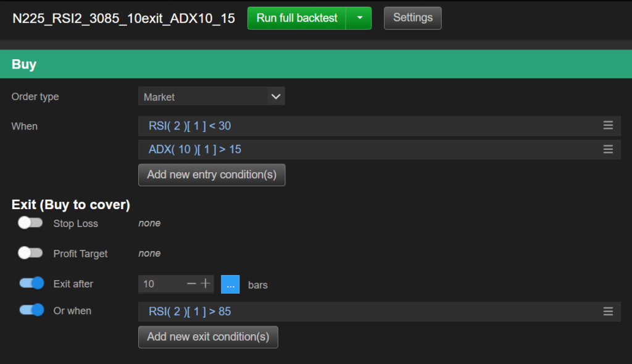632x364 pixels.
Task: Click Run full backtest button
Action: point(297,19)
